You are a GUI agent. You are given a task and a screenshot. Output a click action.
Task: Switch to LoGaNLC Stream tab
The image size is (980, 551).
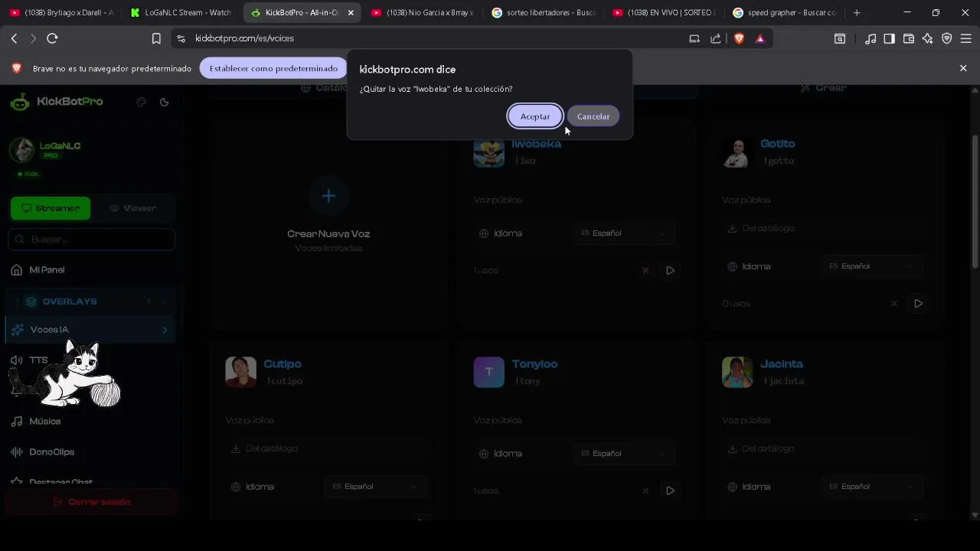[181, 12]
